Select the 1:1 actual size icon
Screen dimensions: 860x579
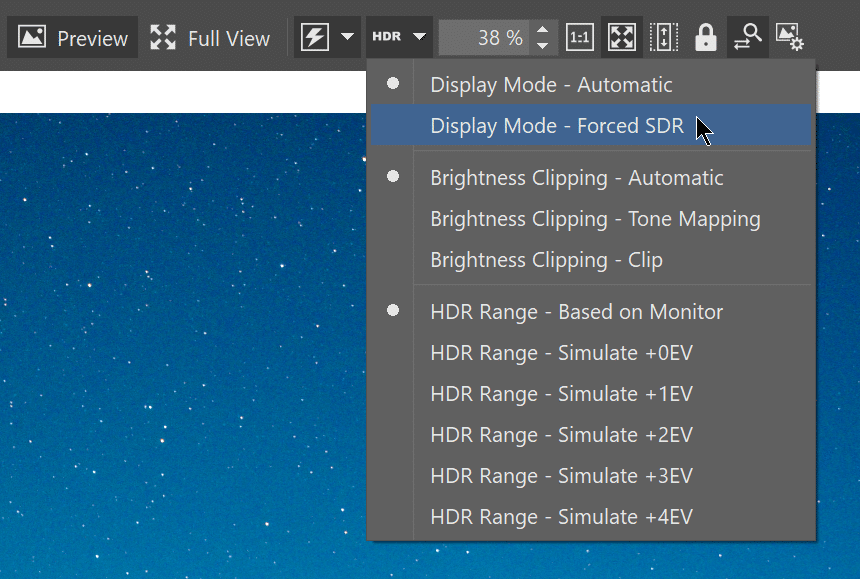tap(582, 37)
